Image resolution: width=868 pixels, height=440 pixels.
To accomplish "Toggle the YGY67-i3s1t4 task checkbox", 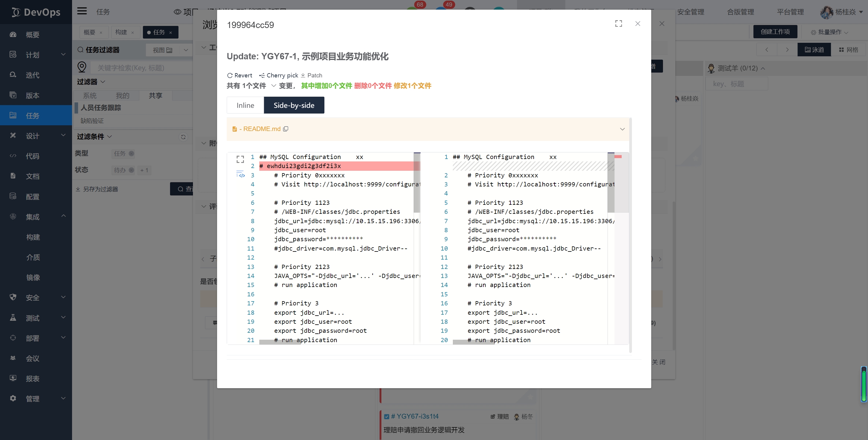I will (x=387, y=417).
